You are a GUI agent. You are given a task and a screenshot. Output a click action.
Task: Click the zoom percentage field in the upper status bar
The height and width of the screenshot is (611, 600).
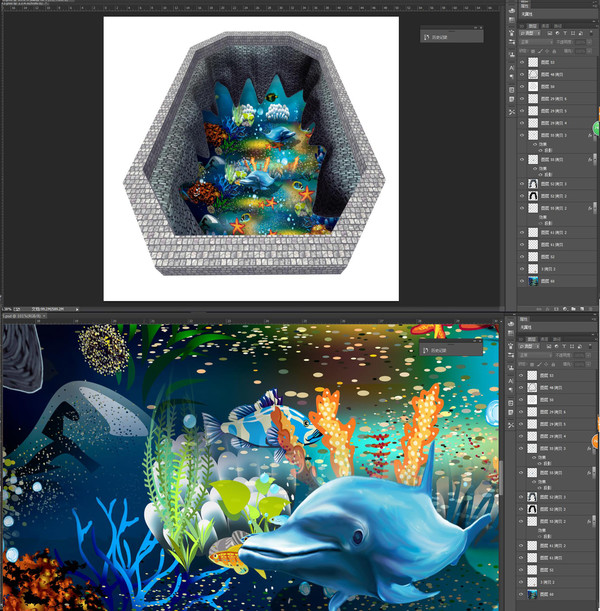[x=7, y=309]
